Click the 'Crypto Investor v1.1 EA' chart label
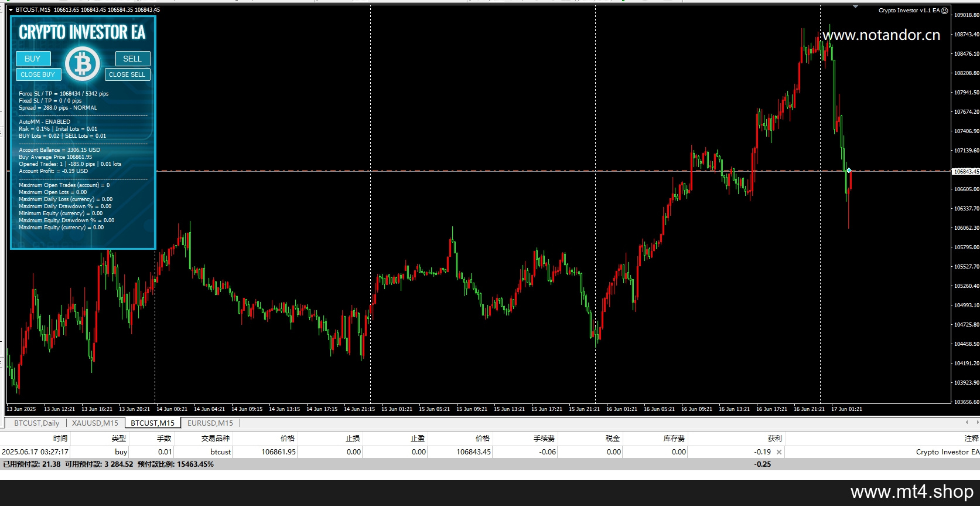The height and width of the screenshot is (506, 980). 909,11
